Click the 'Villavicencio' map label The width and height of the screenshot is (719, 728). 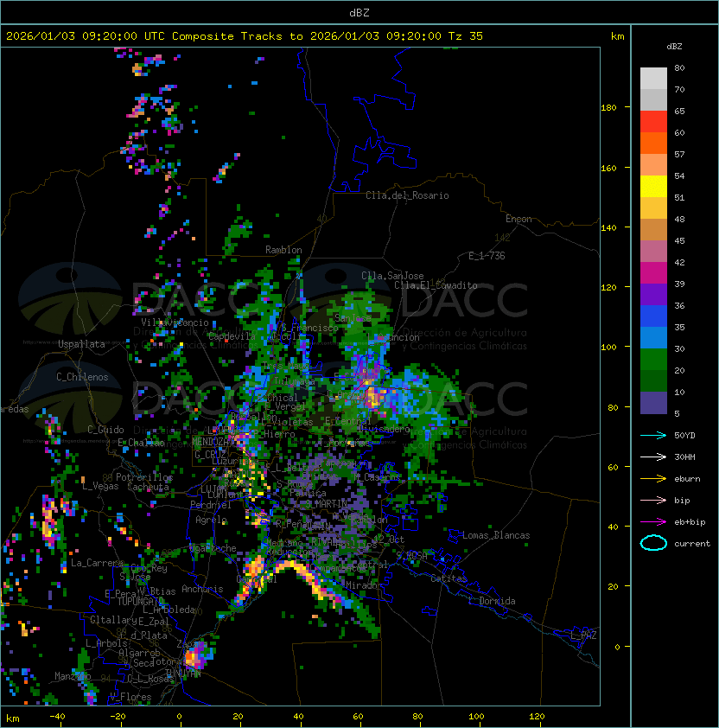[175, 322]
